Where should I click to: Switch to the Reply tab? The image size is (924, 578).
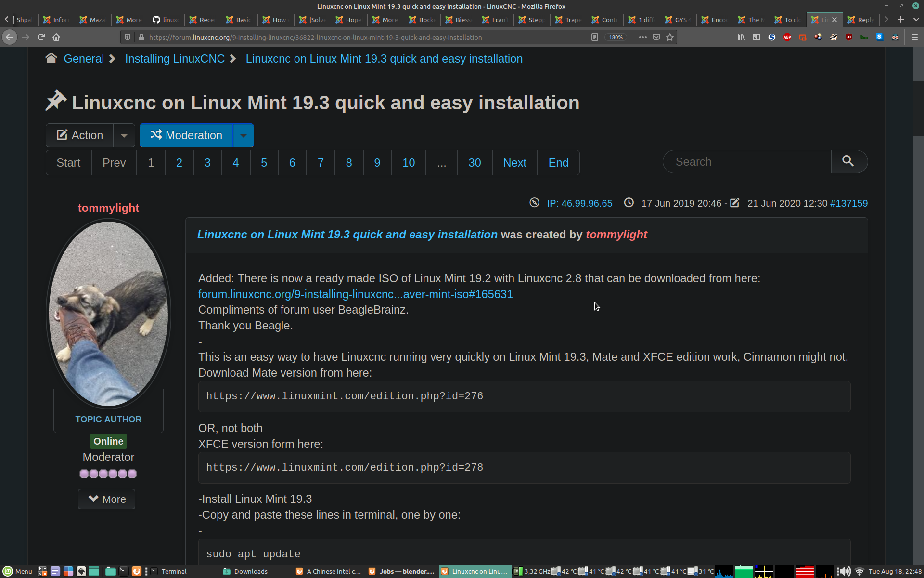(861, 19)
